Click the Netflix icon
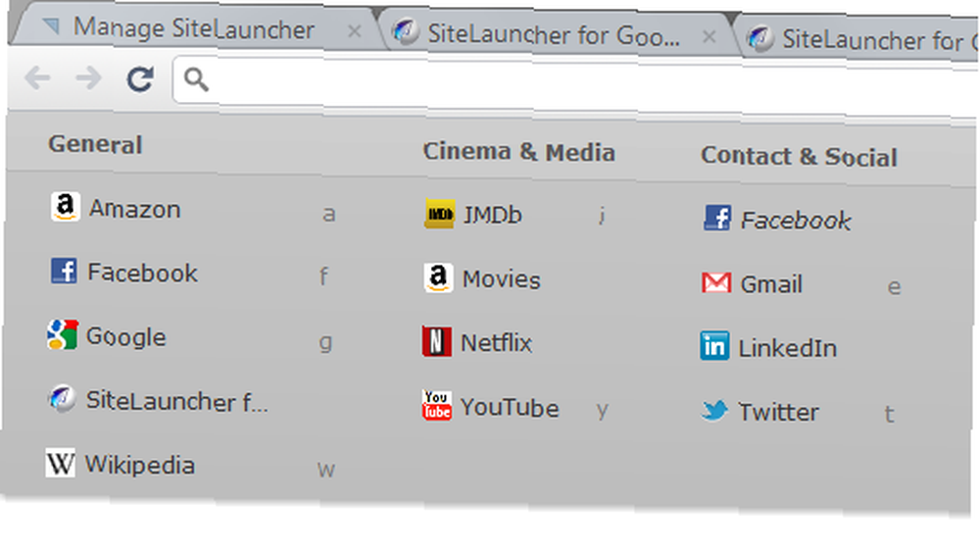The height and width of the screenshot is (554, 980). 437,341
